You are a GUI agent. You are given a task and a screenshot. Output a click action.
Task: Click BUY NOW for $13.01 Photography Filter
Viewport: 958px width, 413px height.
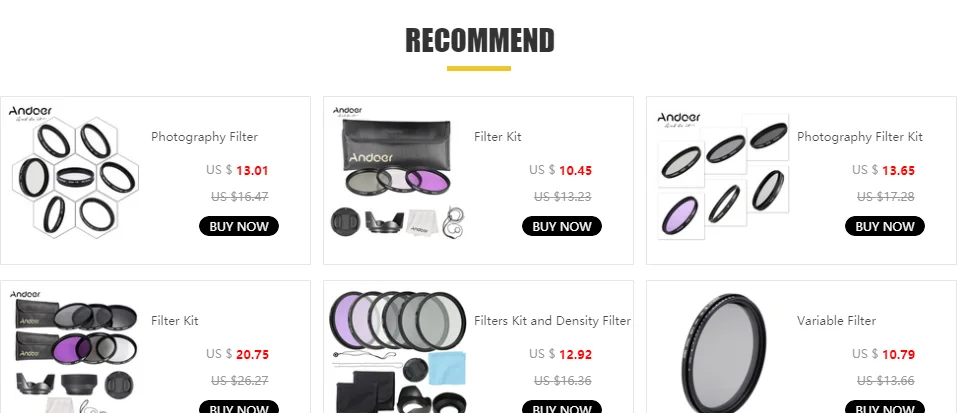point(239,226)
